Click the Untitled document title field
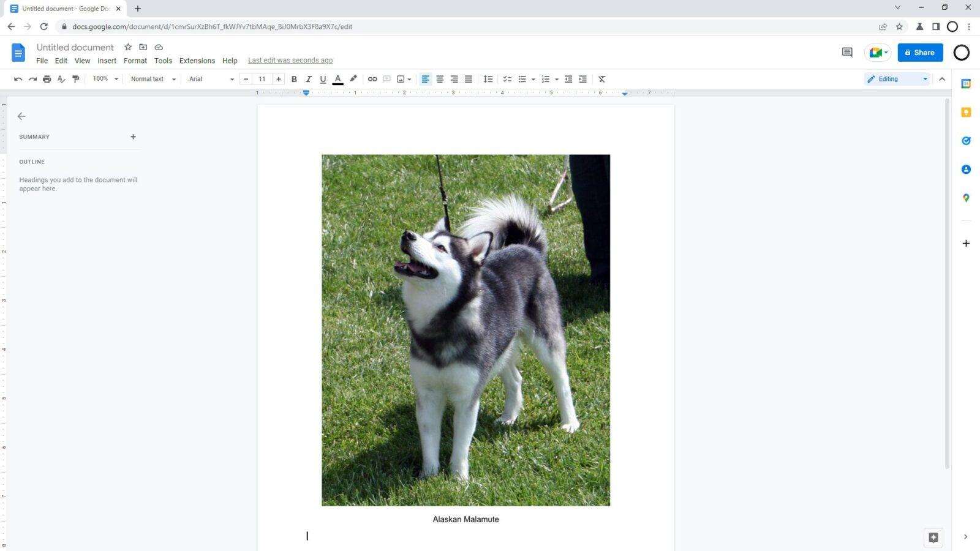 tap(75, 47)
